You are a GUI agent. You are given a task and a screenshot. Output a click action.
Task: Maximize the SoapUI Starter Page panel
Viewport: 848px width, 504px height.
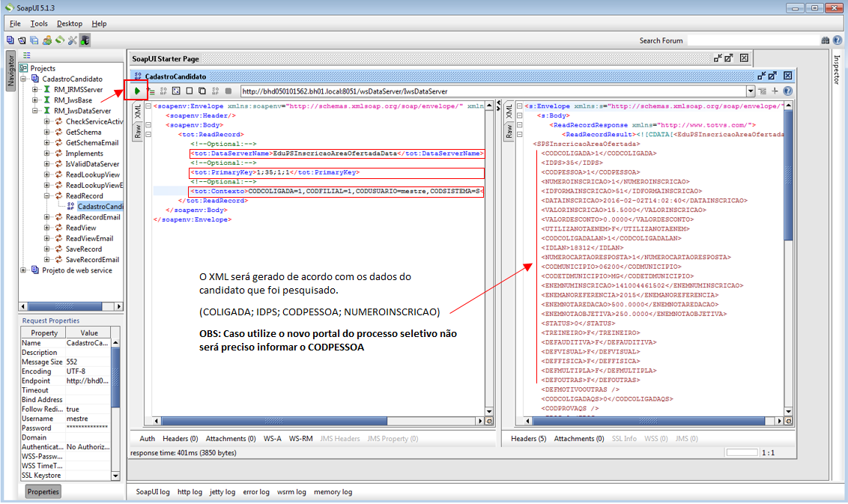[729, 58]
